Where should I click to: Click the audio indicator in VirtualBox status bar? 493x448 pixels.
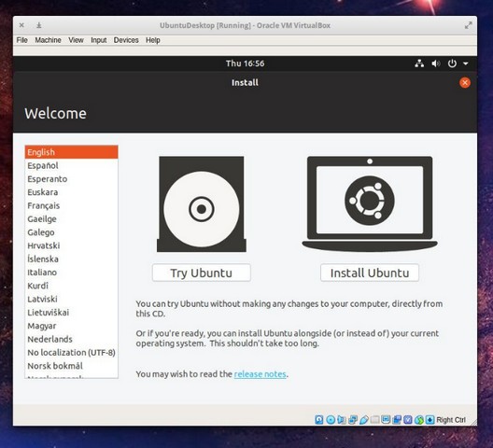[x=342, y=420]
